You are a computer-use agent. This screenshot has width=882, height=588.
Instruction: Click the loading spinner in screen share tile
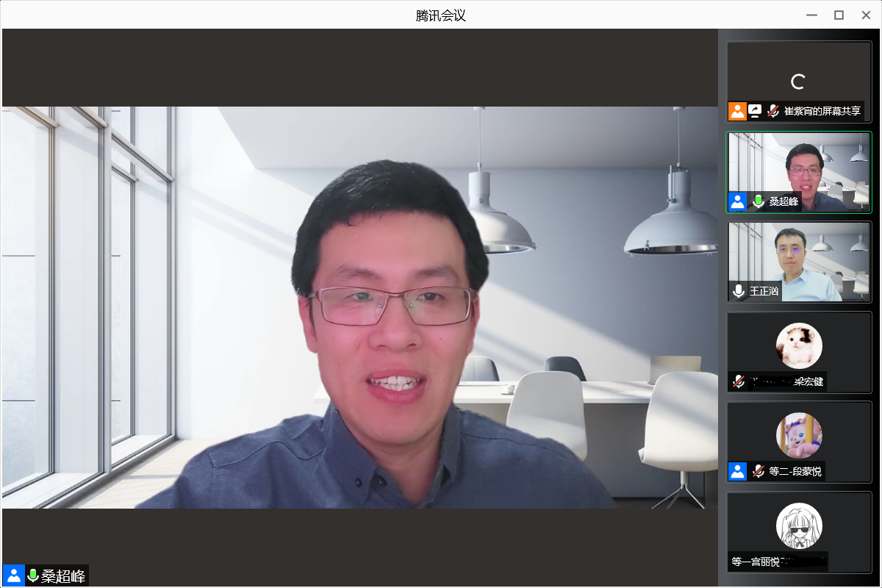797,82
